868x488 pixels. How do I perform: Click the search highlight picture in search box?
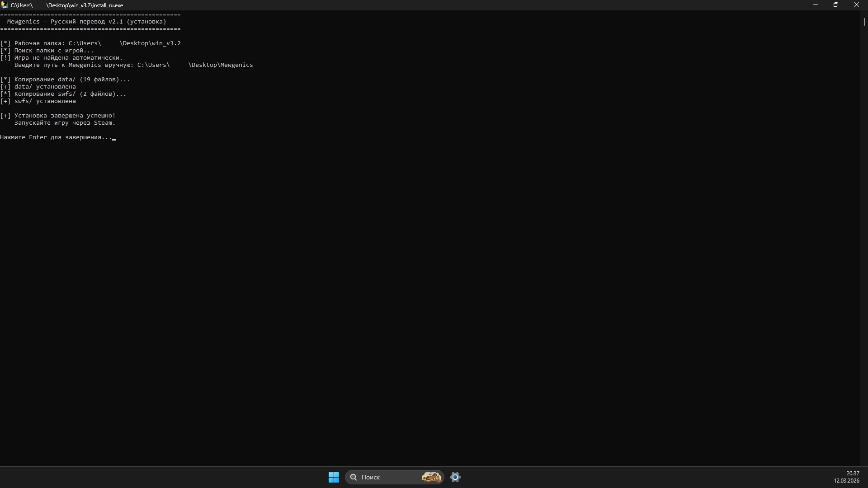pyautogui.click(x=431, y=477)
